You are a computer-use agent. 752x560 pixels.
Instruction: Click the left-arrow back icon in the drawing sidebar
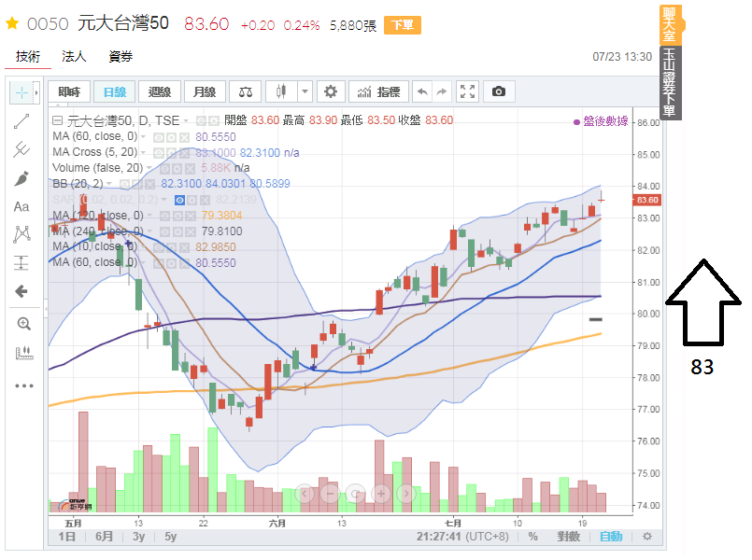point(21,291)
